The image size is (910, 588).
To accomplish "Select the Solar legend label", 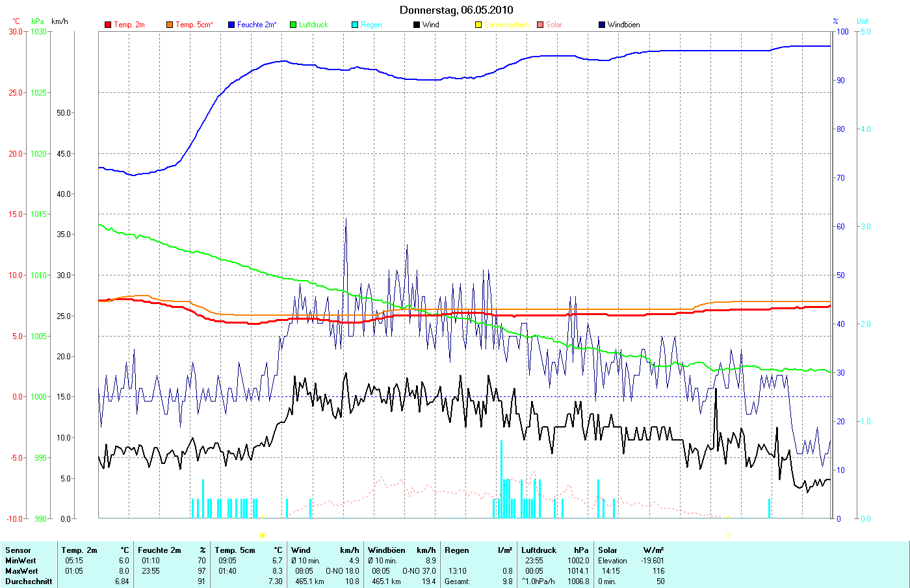I will click(554, 25).
